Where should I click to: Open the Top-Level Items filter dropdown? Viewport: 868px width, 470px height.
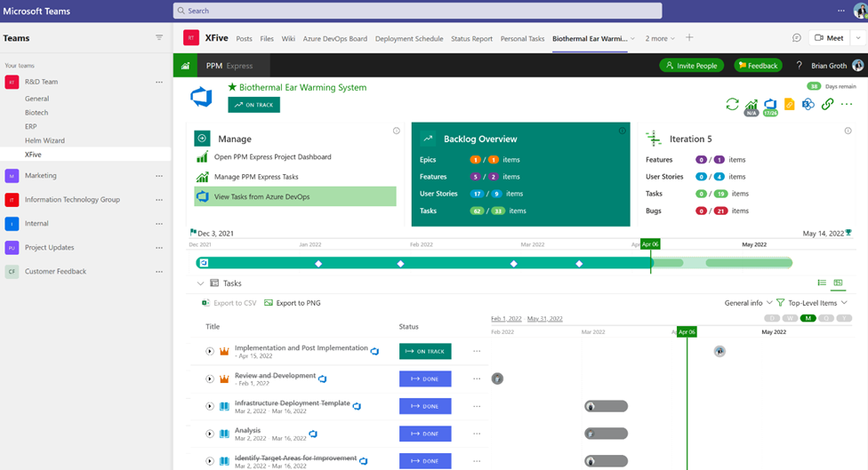pyautogui.click(x=817, y=303)
